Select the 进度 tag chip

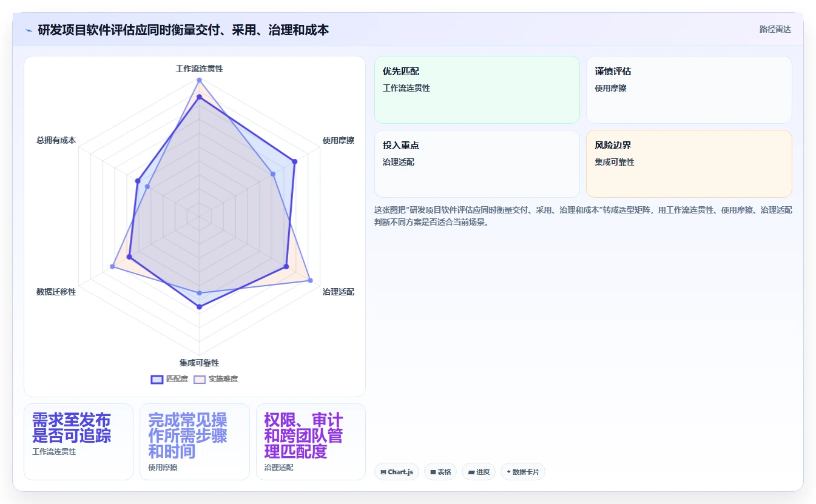click(x=479, y=472)
